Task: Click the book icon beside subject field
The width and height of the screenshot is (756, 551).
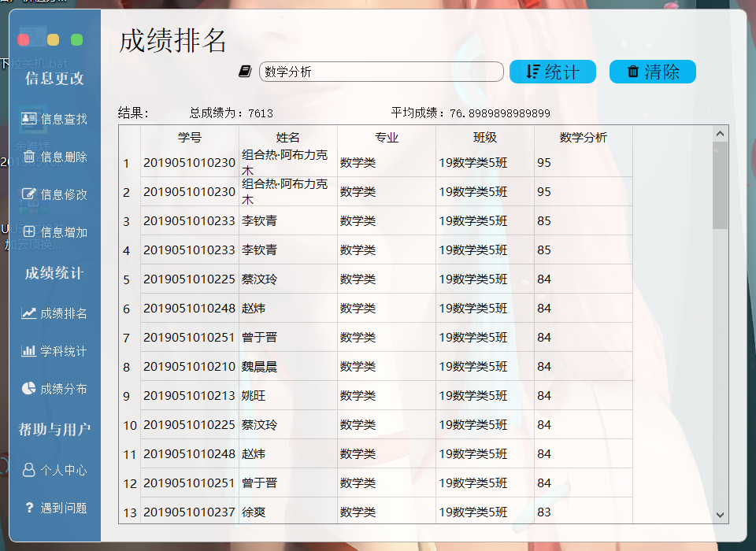Action: [x=245, y=72]
